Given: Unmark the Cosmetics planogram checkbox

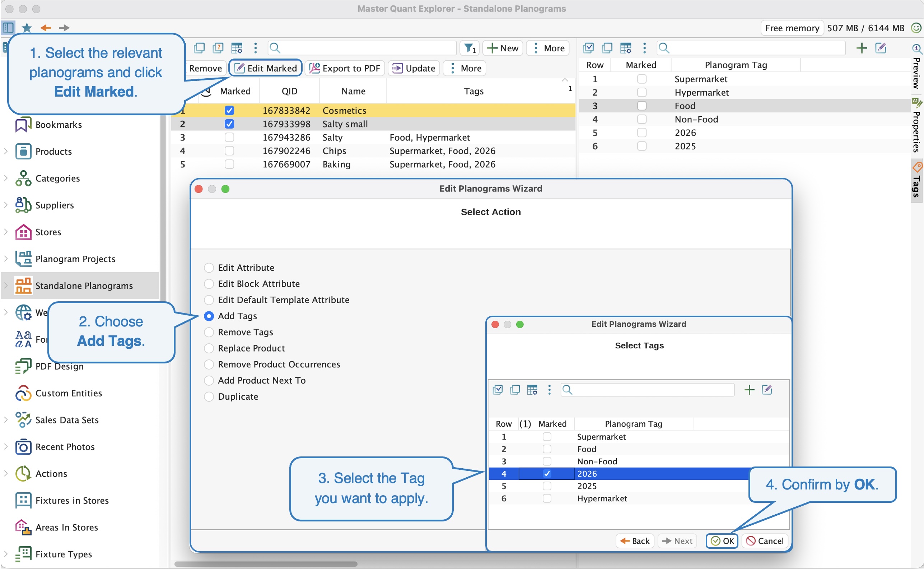Looking at the screenshot, I should tap(229, 110).
